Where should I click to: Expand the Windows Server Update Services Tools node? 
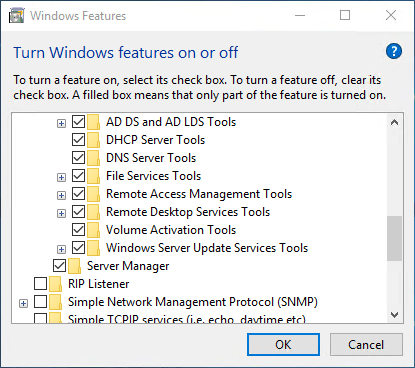[x=61, y=250]
